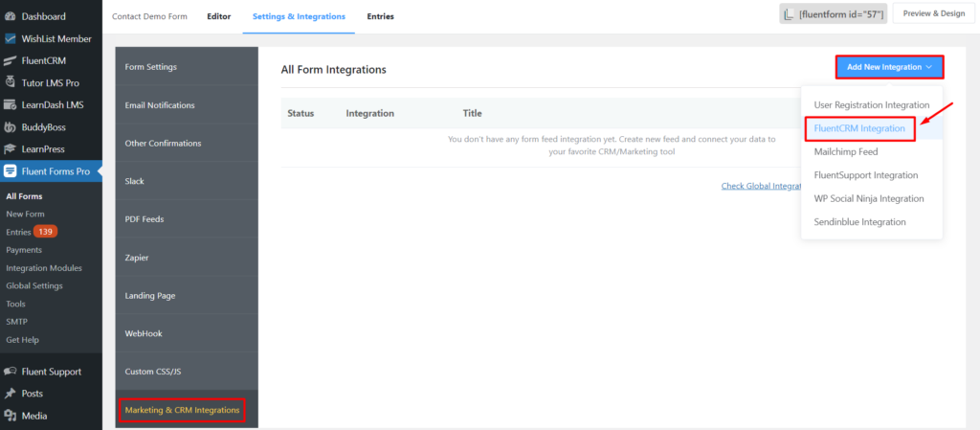The height and width of the screenshot is (430, 980).
Task: Choose User Registration Integration
Action: tap(872, 105)
